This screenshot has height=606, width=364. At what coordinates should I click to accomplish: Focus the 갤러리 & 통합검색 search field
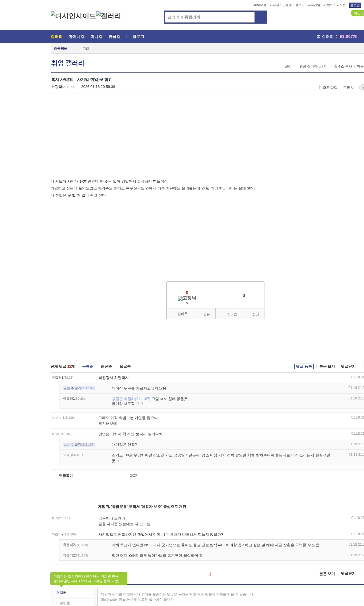210,17
